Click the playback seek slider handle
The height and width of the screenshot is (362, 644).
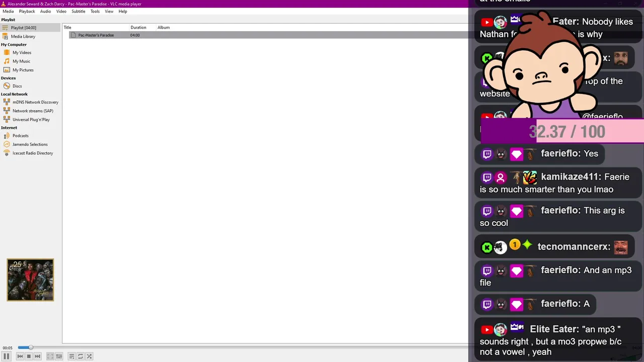click(31, 347)
